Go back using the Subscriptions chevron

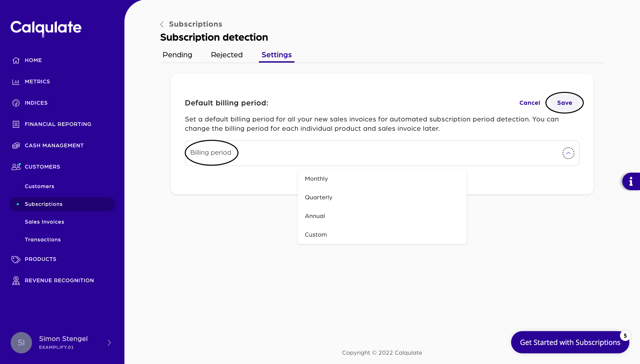[x=162, y=24]
